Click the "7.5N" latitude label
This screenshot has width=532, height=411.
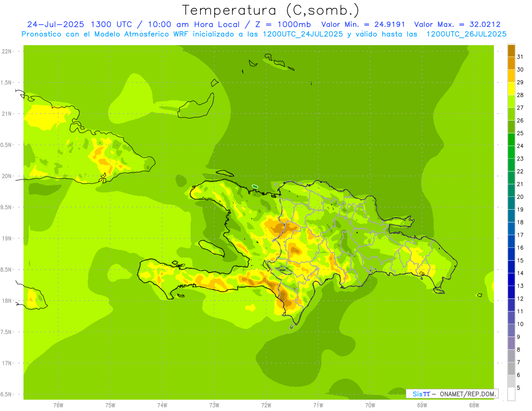coord(6,332)
